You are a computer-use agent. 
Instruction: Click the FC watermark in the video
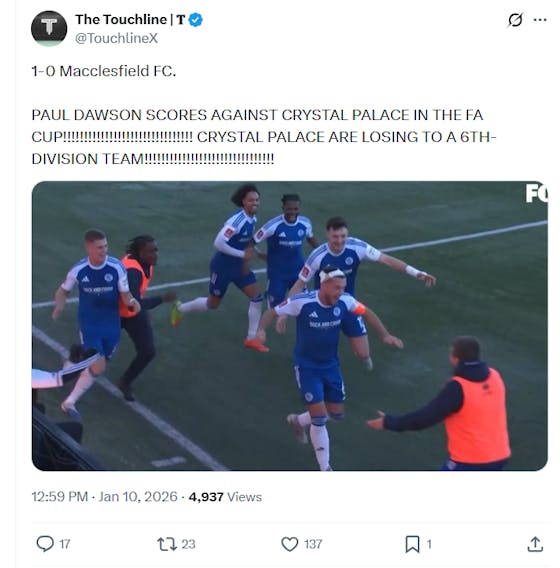point(536,193)
